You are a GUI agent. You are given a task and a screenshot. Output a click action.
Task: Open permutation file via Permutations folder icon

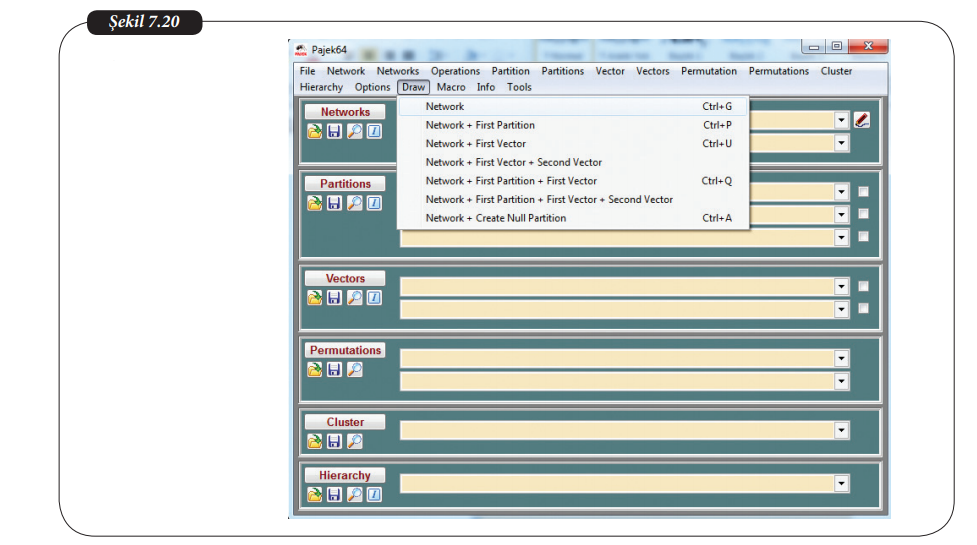(314, 369)
